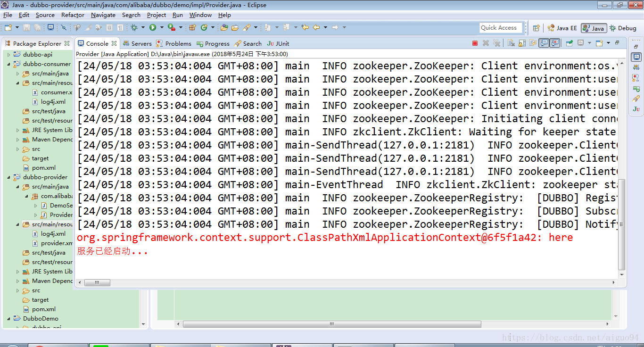Click the New wizard icon in the toolbar
Screen dimensions: 644x347
click(x=8, y=28)
